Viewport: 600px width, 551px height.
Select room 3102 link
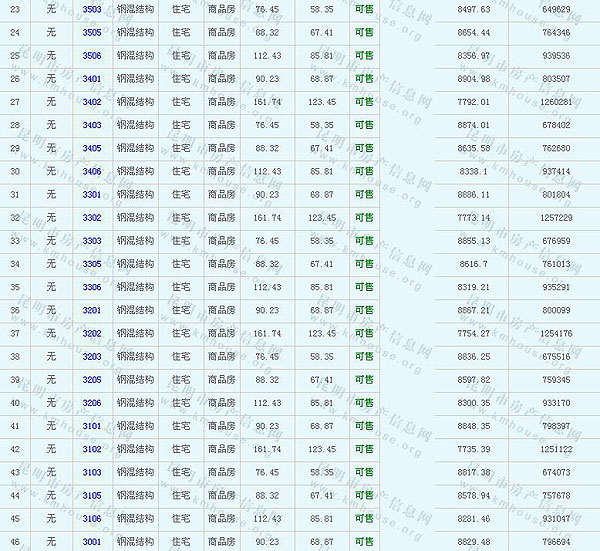point(91,449)
